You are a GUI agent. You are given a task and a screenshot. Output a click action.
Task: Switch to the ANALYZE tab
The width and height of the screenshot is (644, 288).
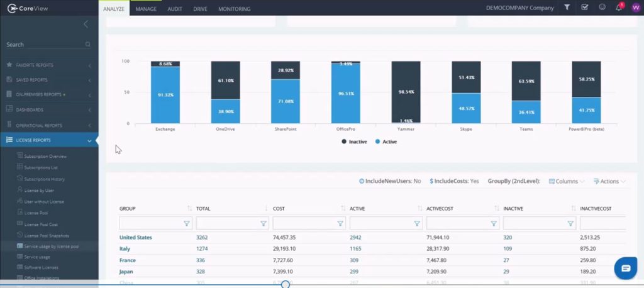click(x=114, y=9)
